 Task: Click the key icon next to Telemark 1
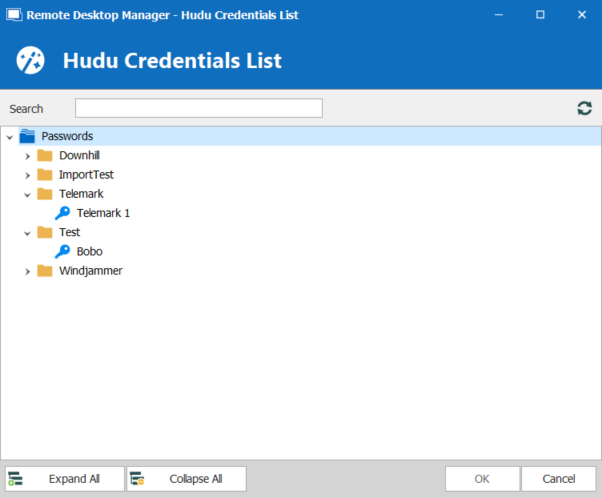point(63,213)
